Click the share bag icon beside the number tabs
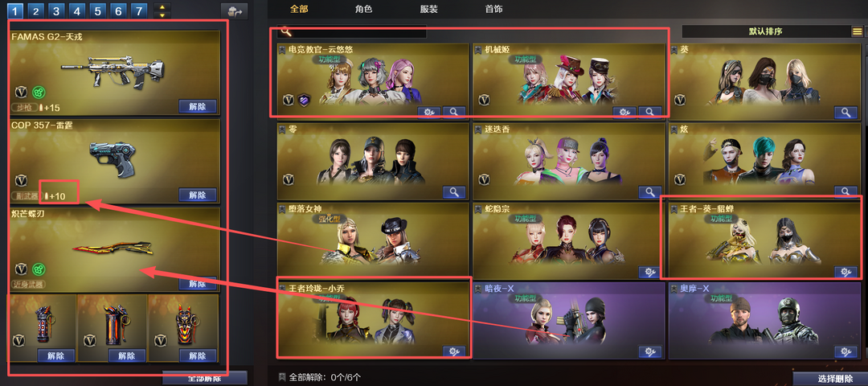The image size is (868, 386). (234, 11)
